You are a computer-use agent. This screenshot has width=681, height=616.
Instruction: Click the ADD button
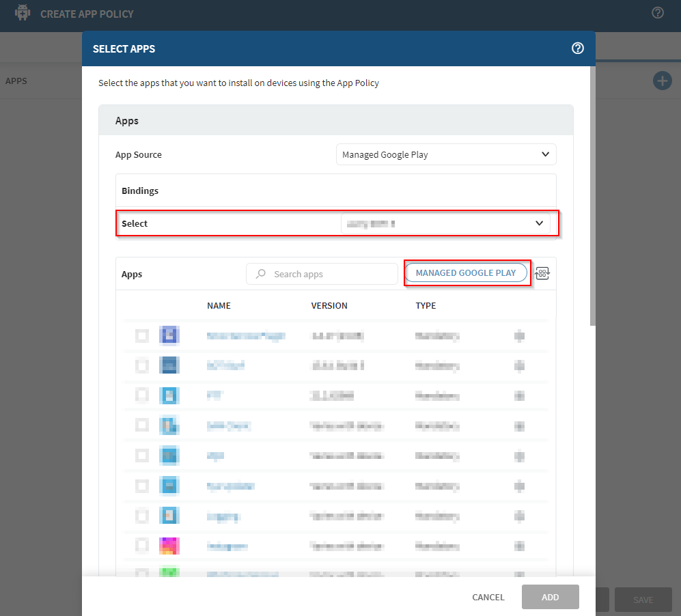coord(550,597)
